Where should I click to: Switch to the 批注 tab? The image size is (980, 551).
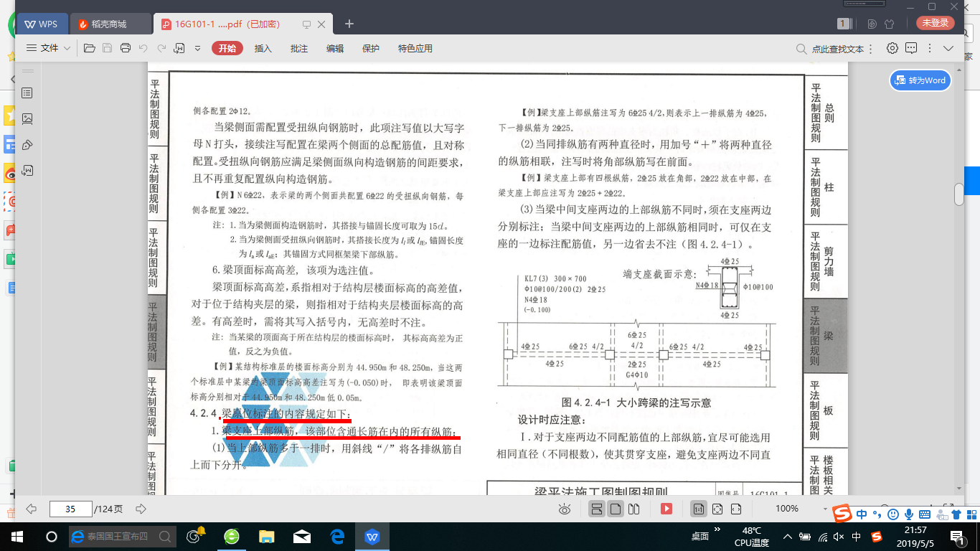[x=299, y=49]
